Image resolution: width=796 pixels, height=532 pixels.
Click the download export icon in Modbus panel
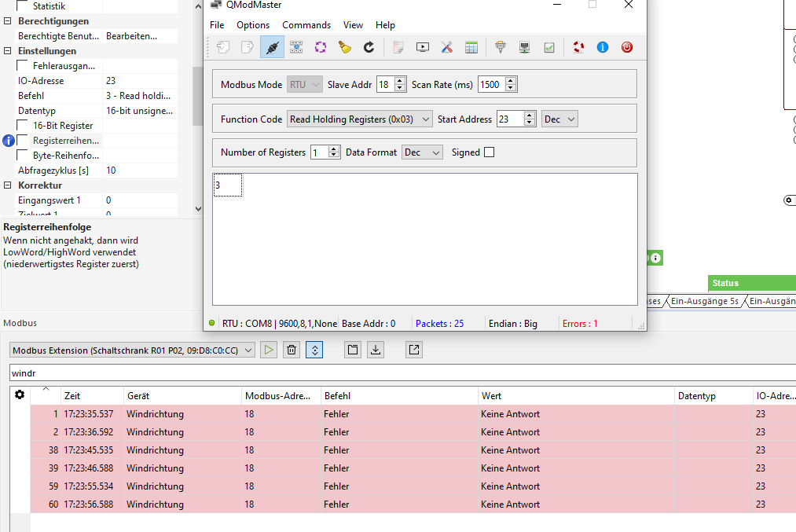point(376,350)
